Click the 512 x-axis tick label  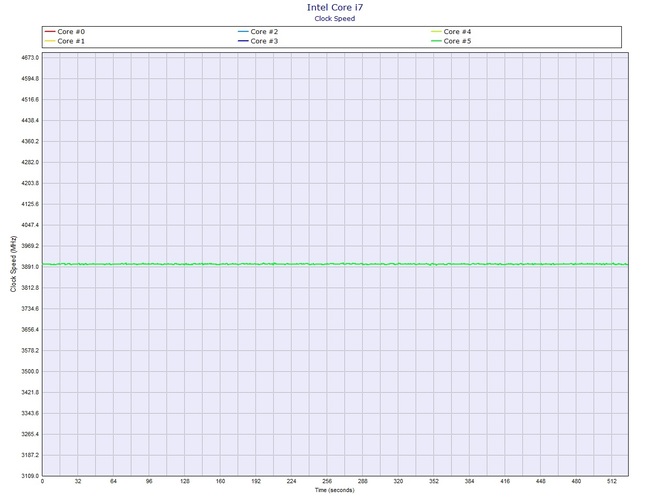click(612, 481)
